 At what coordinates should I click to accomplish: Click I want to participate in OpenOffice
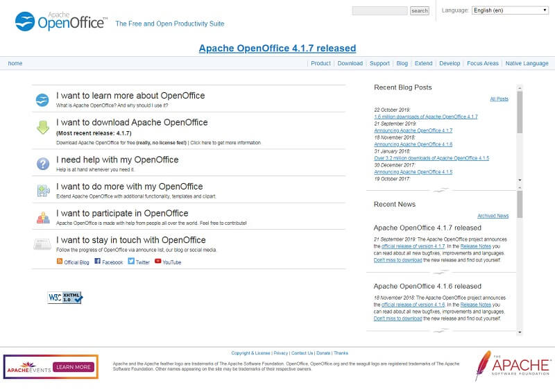(122, 213)
